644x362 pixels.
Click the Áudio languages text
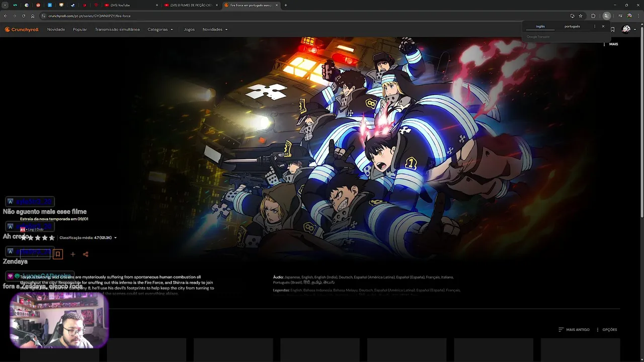click(x=363, y=280)
